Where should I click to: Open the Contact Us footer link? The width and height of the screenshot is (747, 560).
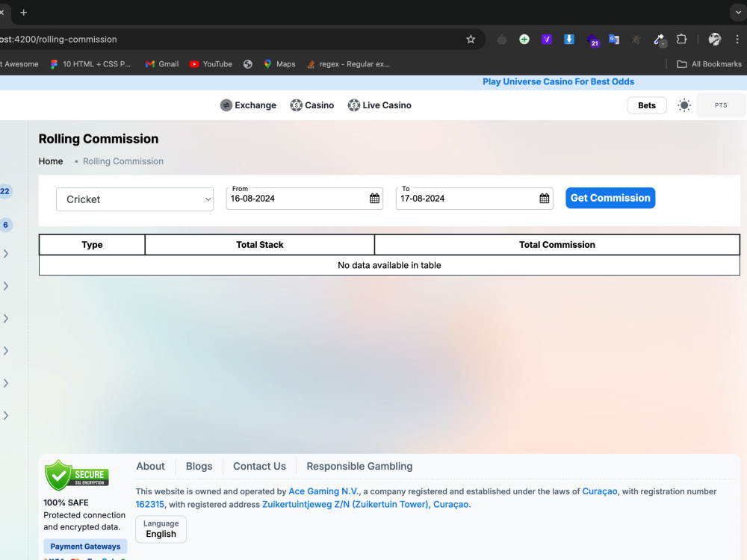click(x=259, y=466)
